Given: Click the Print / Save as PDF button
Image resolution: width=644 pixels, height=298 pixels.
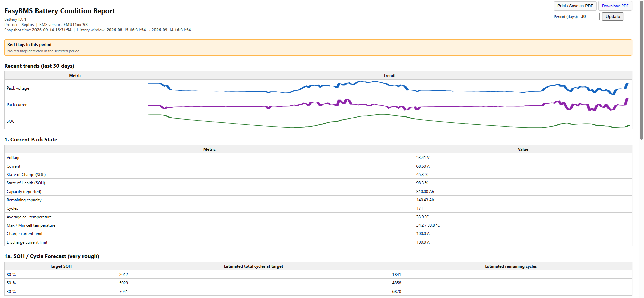Looking at the screenshot, I should coord(575,6).
